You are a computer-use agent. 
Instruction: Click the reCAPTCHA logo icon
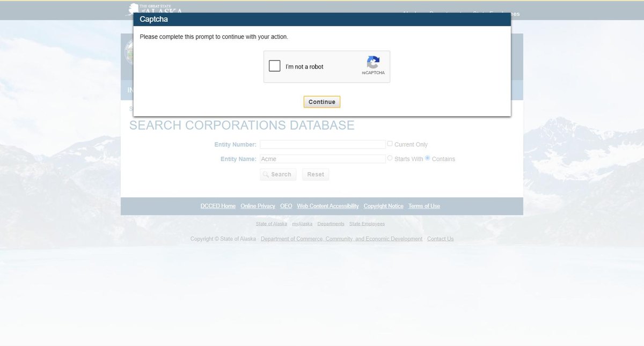373,62
